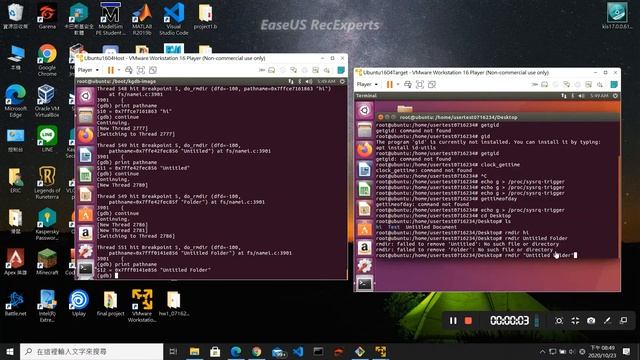Open the green VMware library icon in Host window
Viewport: 640px width, 360px height.
coord(341,70)
